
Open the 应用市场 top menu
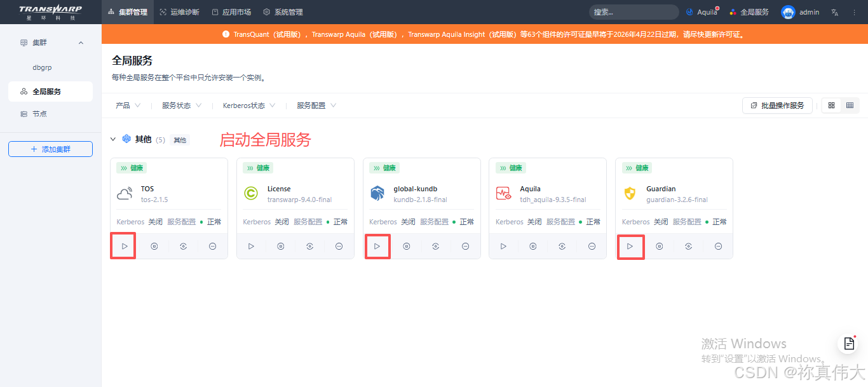231,12
